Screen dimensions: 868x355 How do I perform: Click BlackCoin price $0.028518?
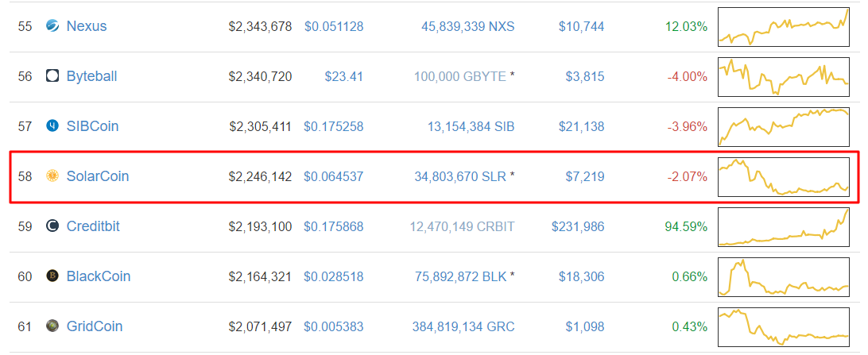[x=334, y=276]
